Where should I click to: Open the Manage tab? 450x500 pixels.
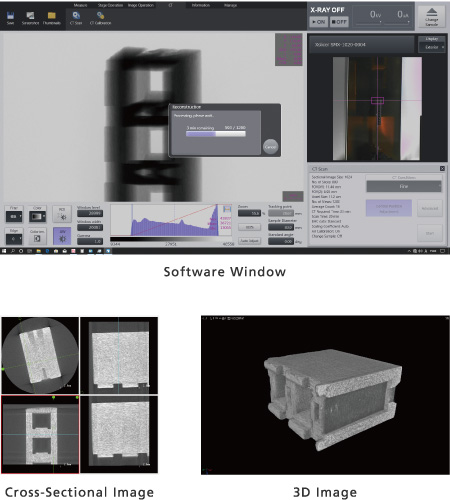tap(230, 5)
